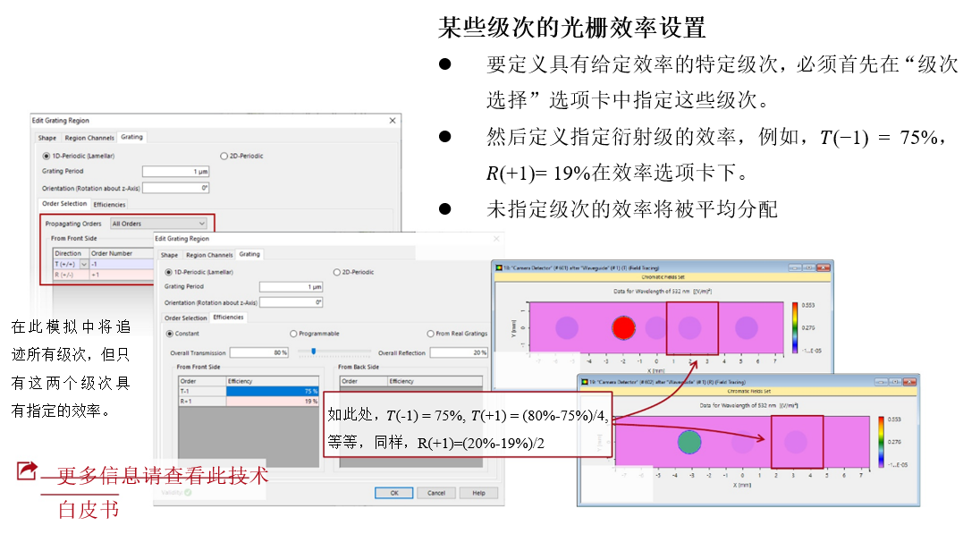
Task: Click Chromatic Fields Set bar in #601 window
Action: click(663, 276)
